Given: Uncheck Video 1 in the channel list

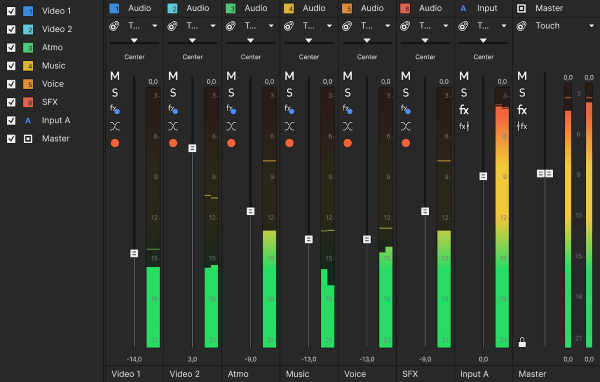Looking at the screenshot, I should tap(11, 11).
